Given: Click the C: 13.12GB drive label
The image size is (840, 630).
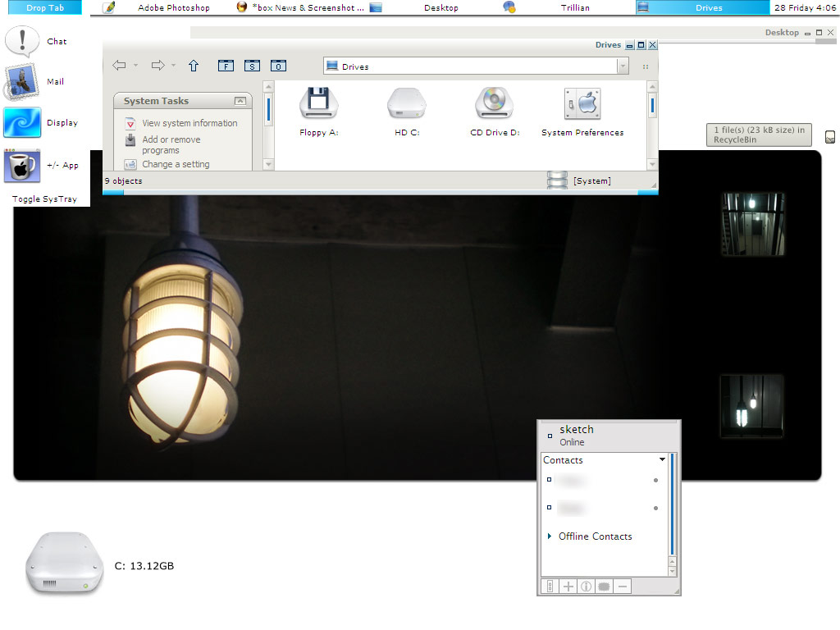Looking at the screenshot, I should (x=144, y=566).
